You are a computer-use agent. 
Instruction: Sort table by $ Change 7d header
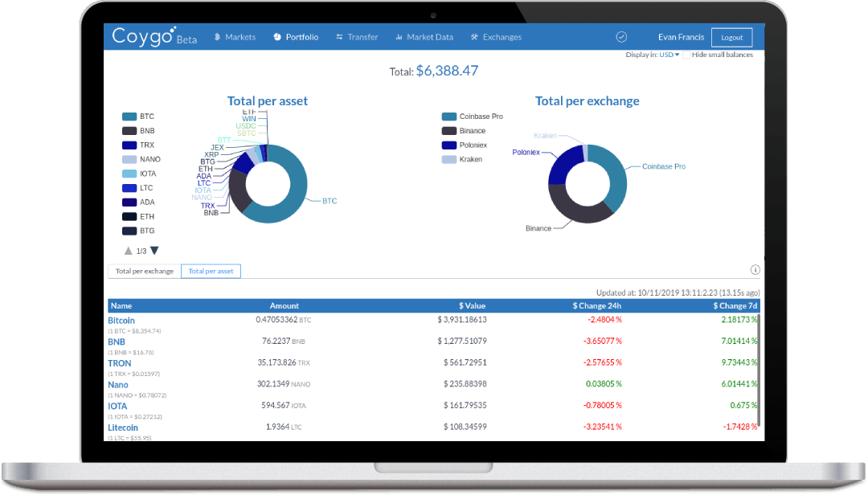point(735,305)
